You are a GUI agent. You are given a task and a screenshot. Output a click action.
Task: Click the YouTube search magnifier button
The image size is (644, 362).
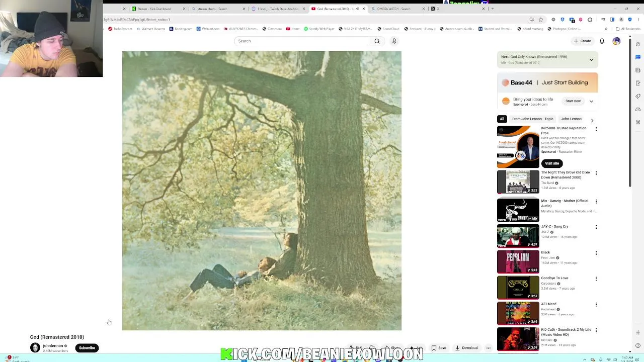377,41
